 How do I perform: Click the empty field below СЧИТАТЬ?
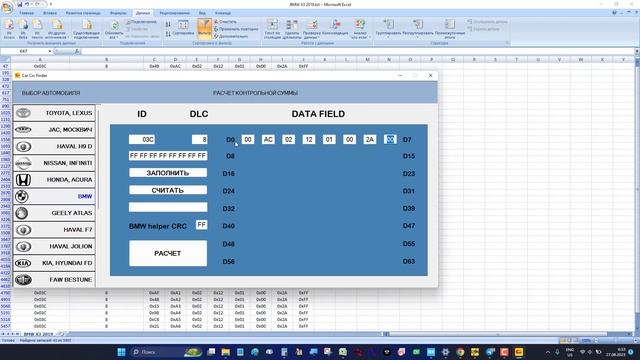point(168,207)
